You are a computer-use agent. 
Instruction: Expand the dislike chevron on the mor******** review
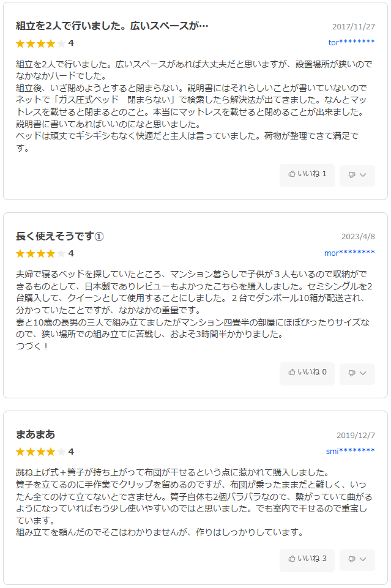[363, 373]
